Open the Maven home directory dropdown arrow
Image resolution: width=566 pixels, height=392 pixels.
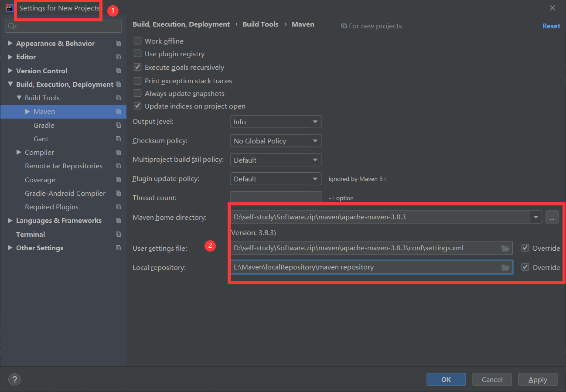tap(536, 217)
